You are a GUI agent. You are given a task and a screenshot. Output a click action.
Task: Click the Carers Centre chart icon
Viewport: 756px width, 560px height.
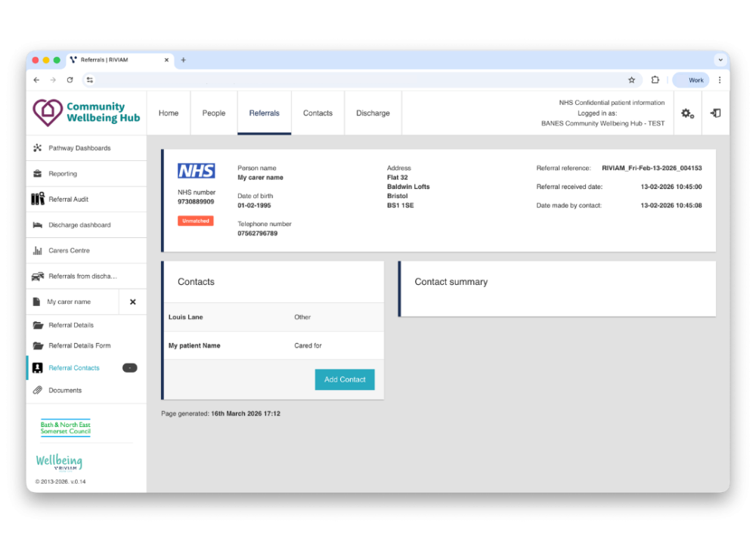[x=37, y=251]
